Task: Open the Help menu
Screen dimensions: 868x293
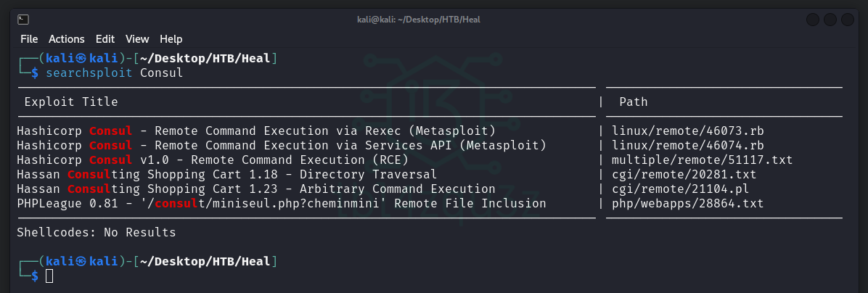Action: coord(171,39)
